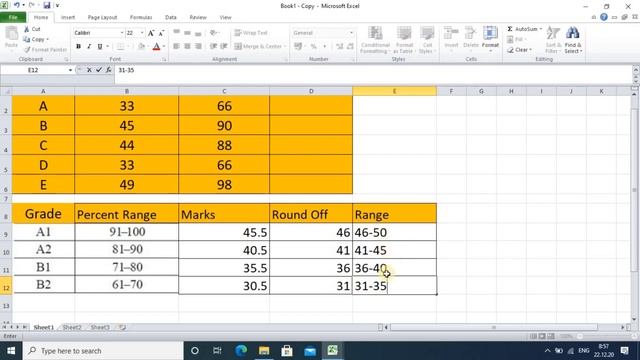
Task: Open the Name Box dropdown arrow
Action: pos(70,70)
